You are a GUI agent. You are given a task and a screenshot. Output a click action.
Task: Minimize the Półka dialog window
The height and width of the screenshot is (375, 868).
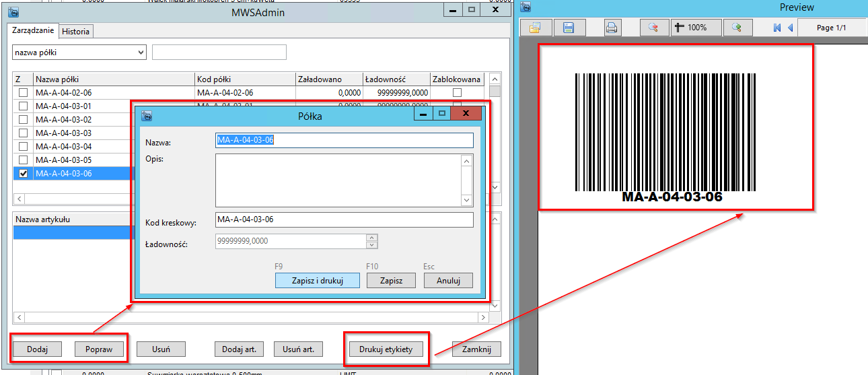423,114
